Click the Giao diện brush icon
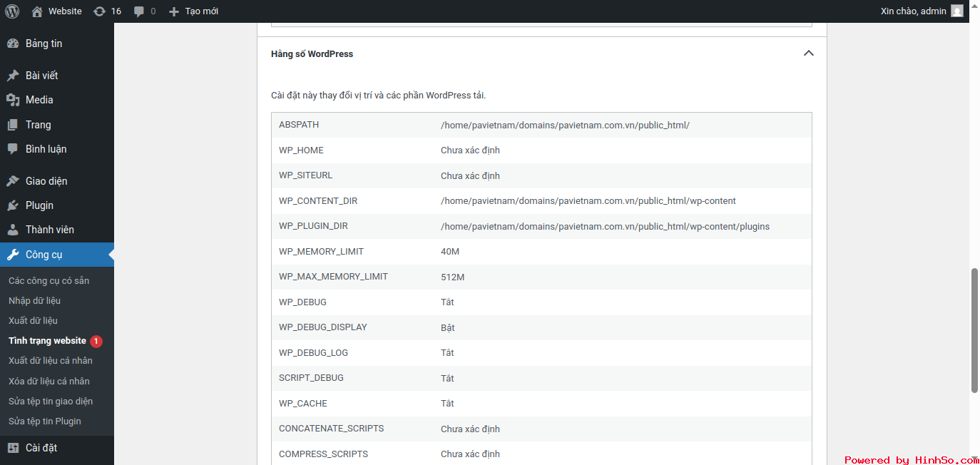Image resolution: width=980 pixels, height=465 pixels. pos(13,181)
